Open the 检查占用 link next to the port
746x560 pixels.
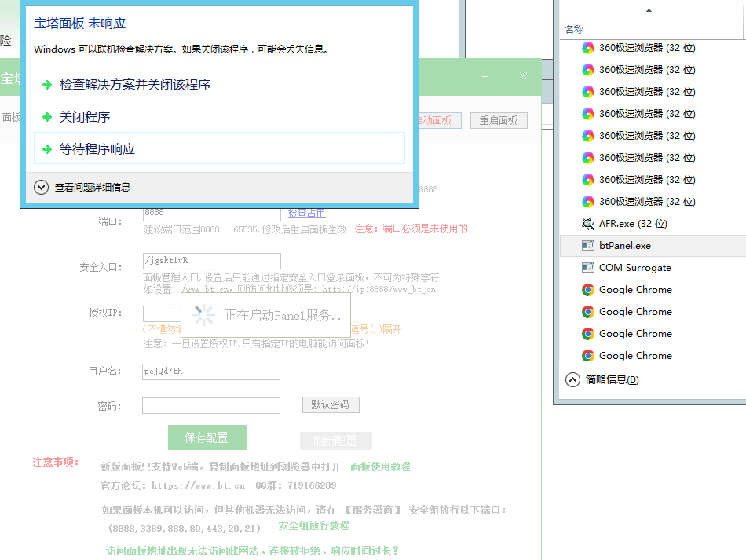pyautogui.click(x=306, y=213)
